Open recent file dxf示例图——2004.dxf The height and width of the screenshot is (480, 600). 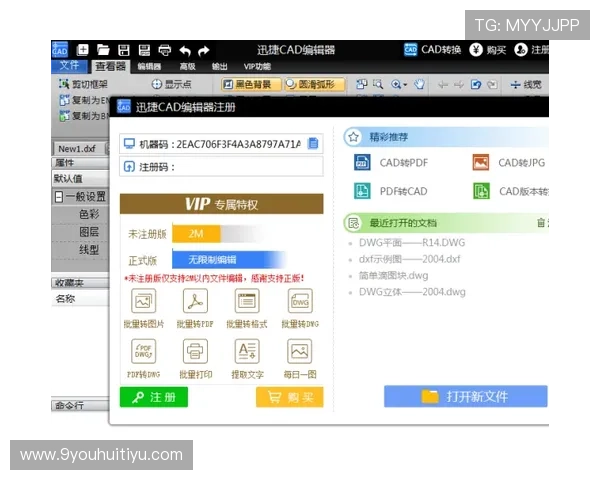(409, 259)
